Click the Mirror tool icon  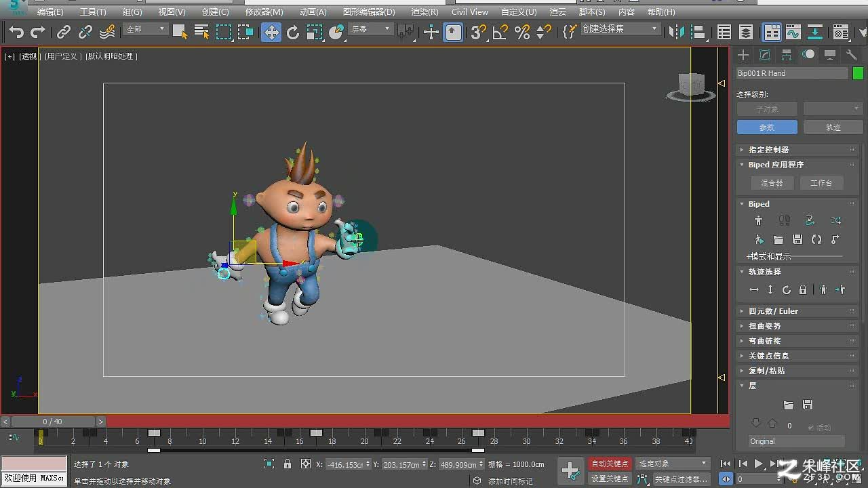point(676,32)
